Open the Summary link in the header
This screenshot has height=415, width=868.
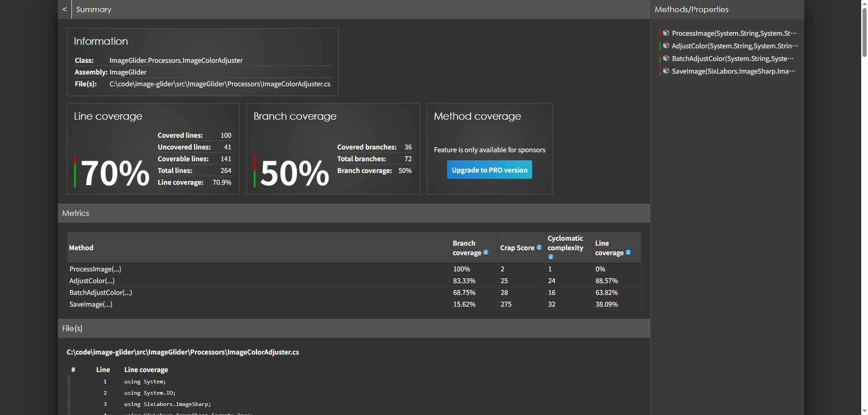tap(94, 9)
